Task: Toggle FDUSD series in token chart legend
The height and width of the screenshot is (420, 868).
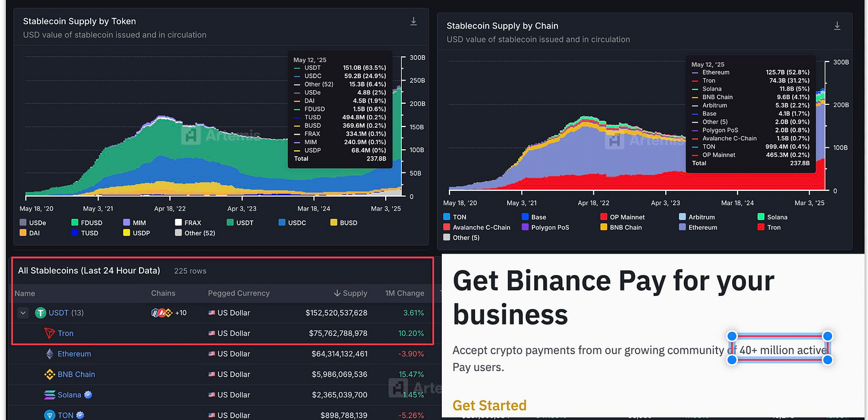Action: [x=86, y=223]
